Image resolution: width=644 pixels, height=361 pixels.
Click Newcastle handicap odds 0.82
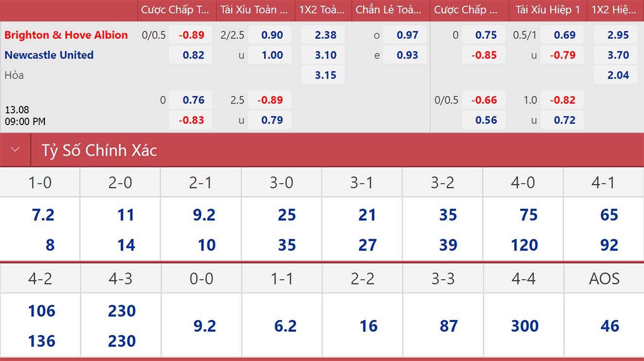(191, 55)
